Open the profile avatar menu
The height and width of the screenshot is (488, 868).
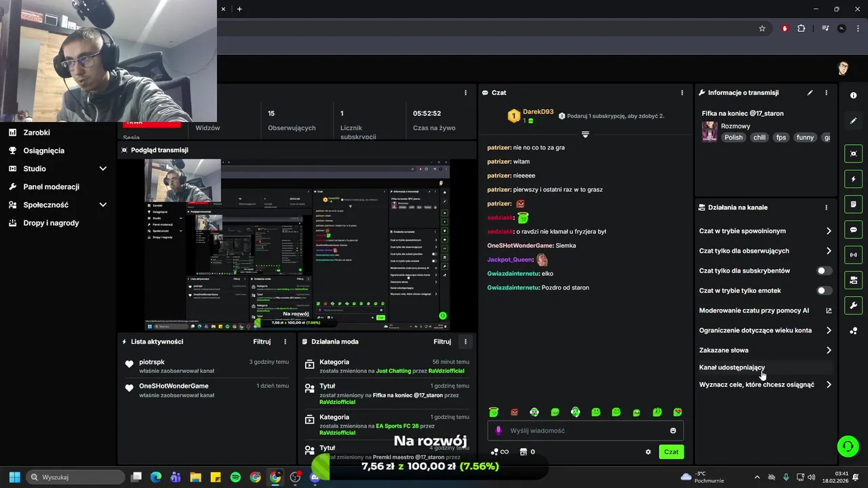(x=843, y=68)
